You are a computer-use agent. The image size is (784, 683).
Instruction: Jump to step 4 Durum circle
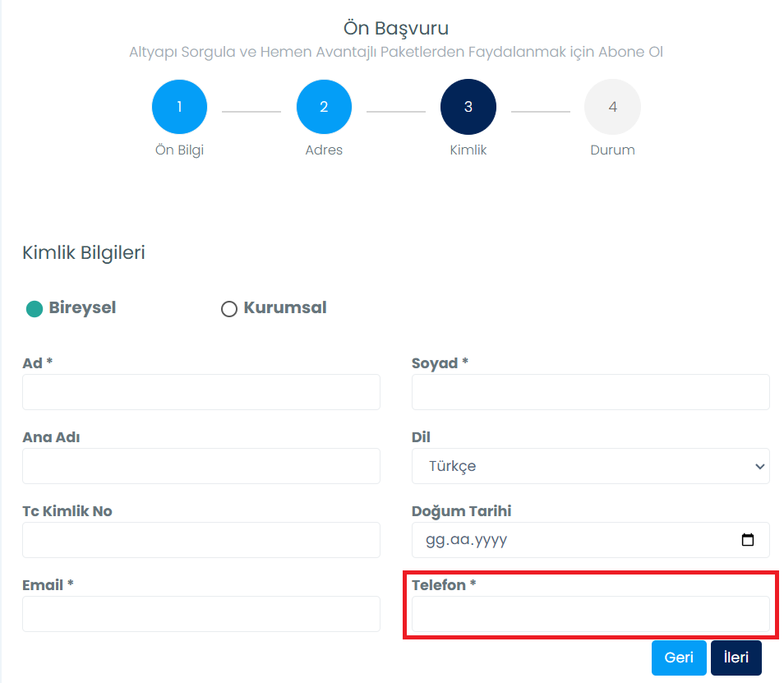tap(612, 107)
